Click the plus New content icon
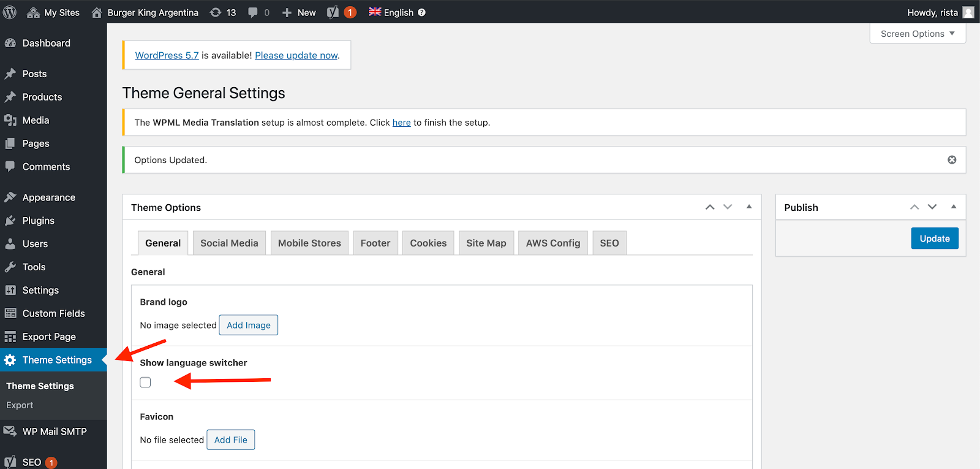 coord(287,12)
